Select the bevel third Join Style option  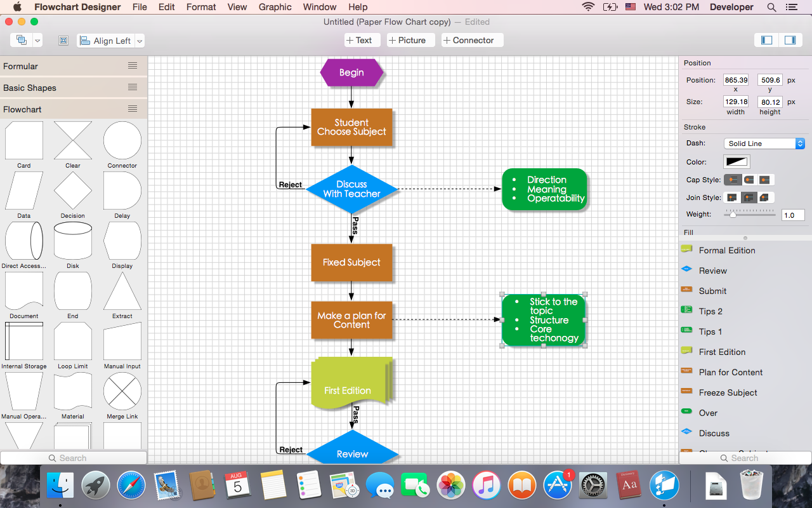(766, 197)
